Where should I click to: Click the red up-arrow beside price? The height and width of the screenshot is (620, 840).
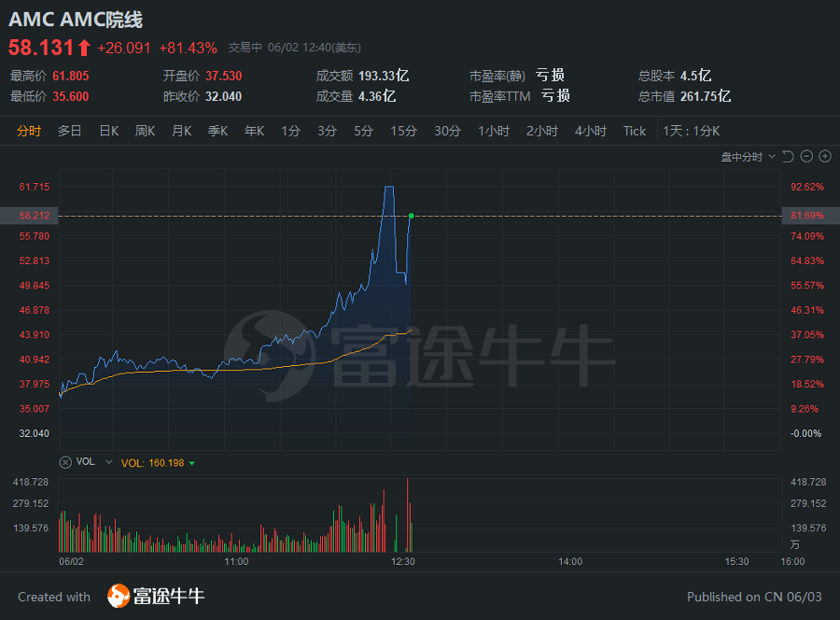pyautogui.click(x=84, y=48)
